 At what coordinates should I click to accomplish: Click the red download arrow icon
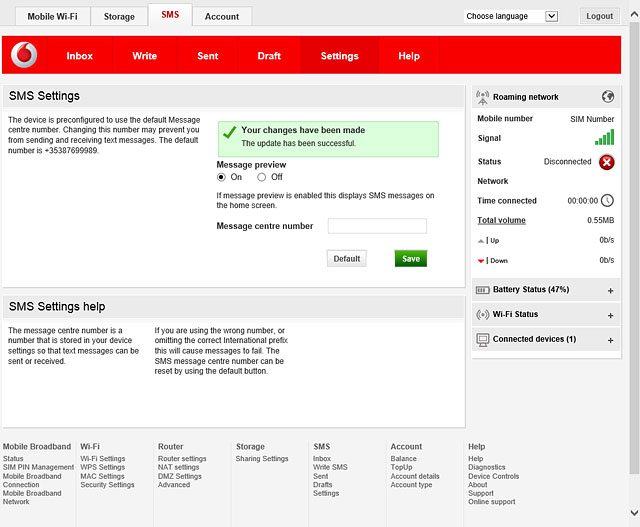(x=481, y=261)
